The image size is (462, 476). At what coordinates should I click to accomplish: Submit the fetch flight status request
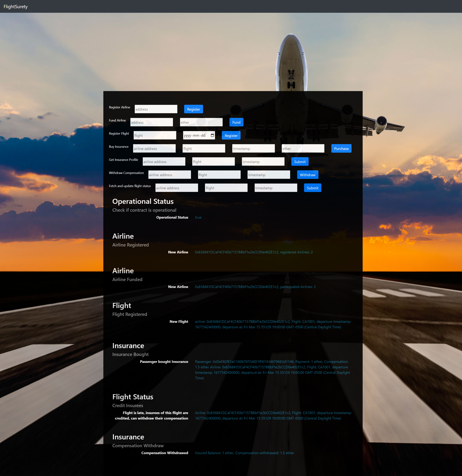click(312, 188)
